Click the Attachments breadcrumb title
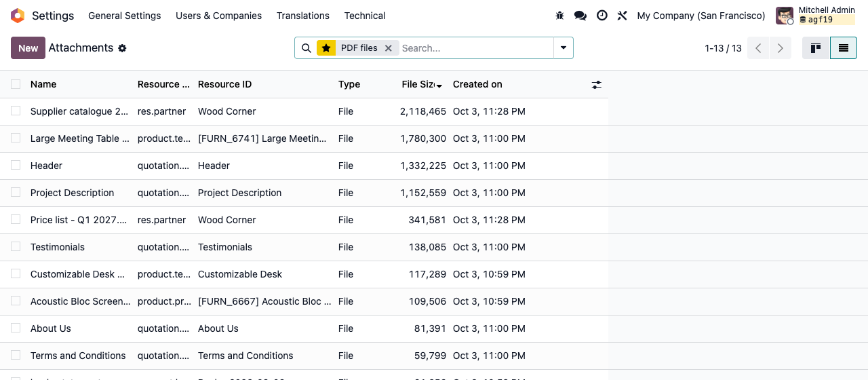The width and height of the screenshot is (868, 380). tap(81, 47)
